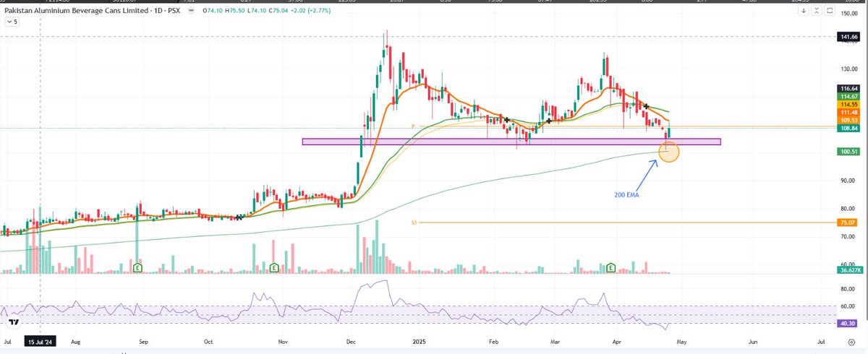Click the 75.07 S1 level price label
The height and width of the screenshot is (354, 868).
pyautogui.click(x=848, y=223)
